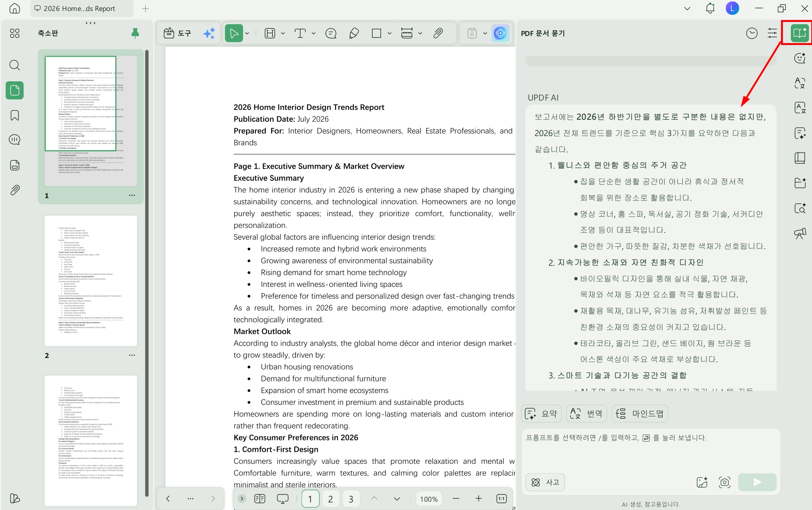Select page 2 thumbnail
Viewport: 812px width, 510px height.
point(91,281)
